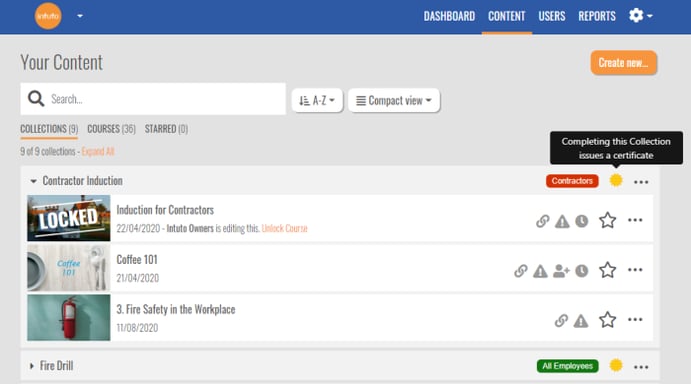Open the A-Z sort dropdown
This screenshot has width=691, height=384.
coord(317,101)
